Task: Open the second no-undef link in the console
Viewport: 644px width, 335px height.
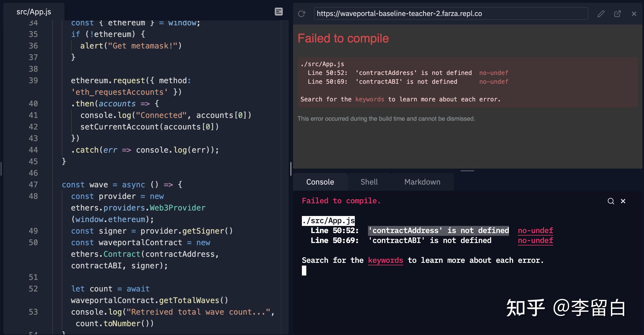Action: pyautogui.click(x=535, y=241)
